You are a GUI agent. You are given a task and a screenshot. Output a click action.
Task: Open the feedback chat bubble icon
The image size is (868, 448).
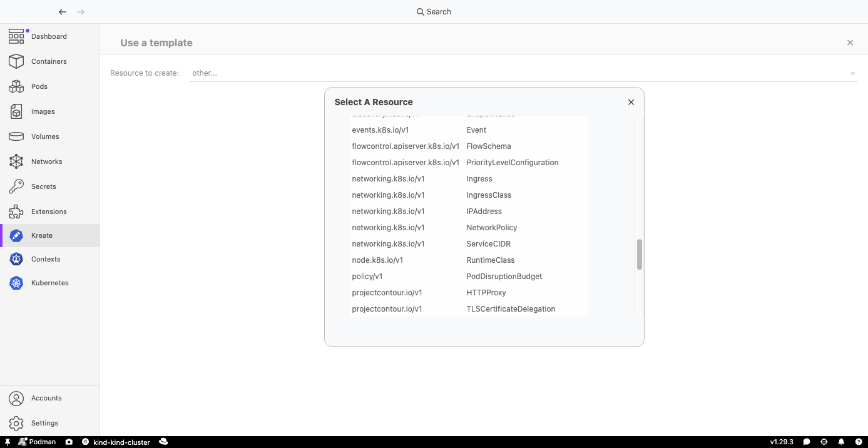(x=807, y=442)
